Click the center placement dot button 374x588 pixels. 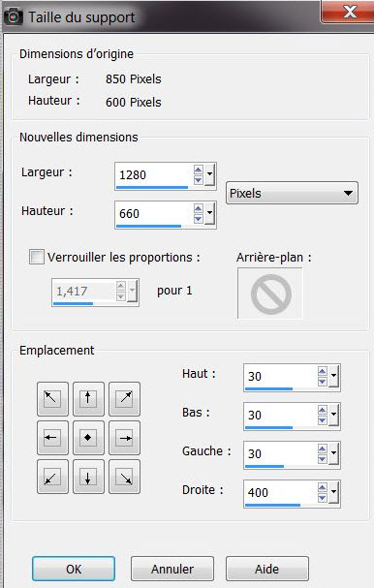coord(88,438)
